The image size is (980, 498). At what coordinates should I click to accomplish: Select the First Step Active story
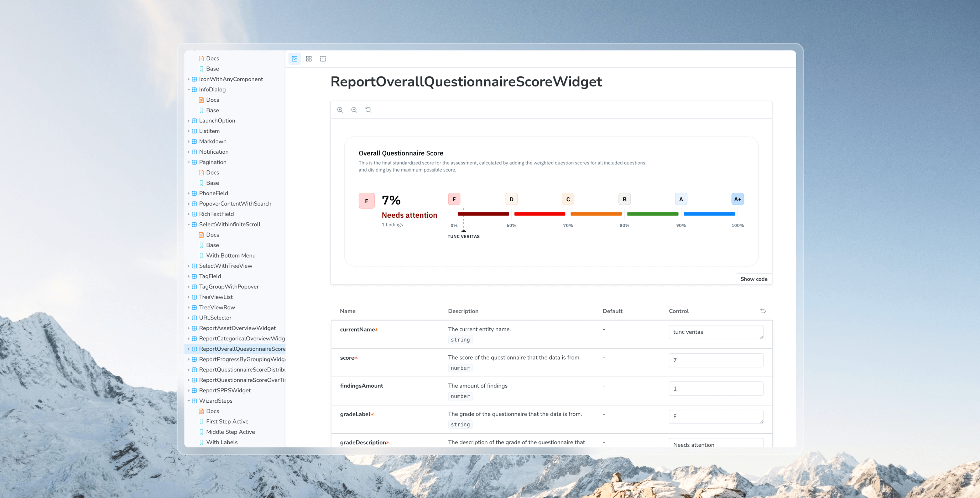[227, 421]
